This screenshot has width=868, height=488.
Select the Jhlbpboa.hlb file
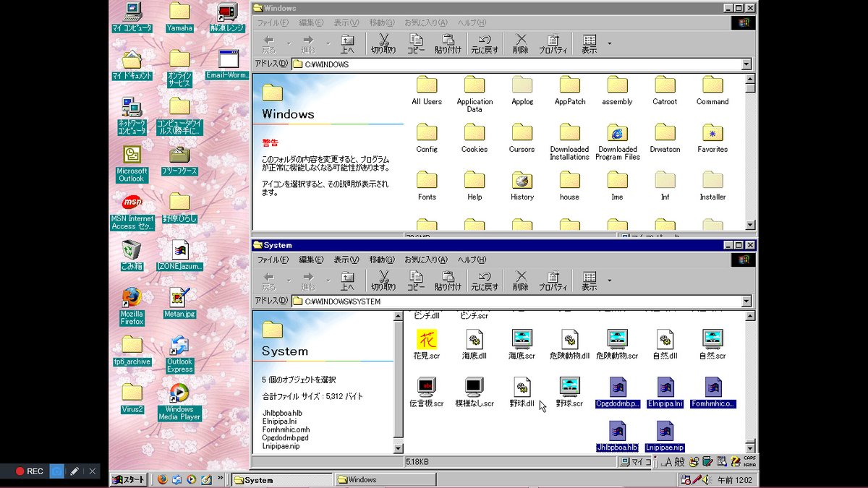[x=617, y=436]
